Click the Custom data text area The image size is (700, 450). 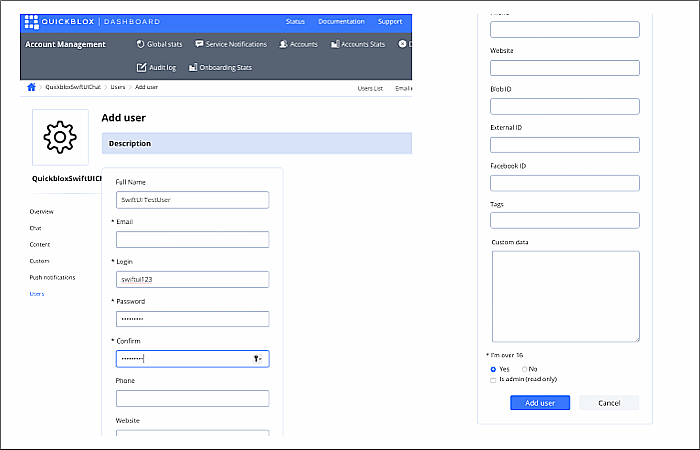[566, 296]
